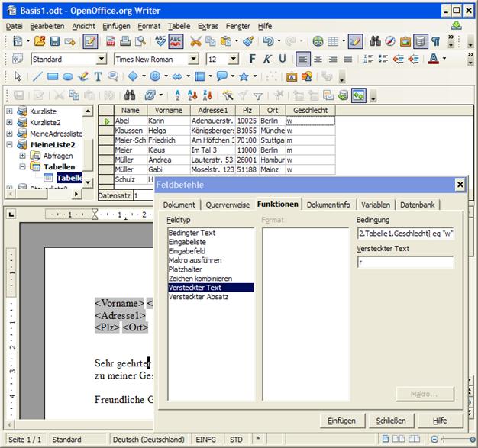The image size is (478, 448).
Task: Click the Versteckter Text input field
Action: 405,263
